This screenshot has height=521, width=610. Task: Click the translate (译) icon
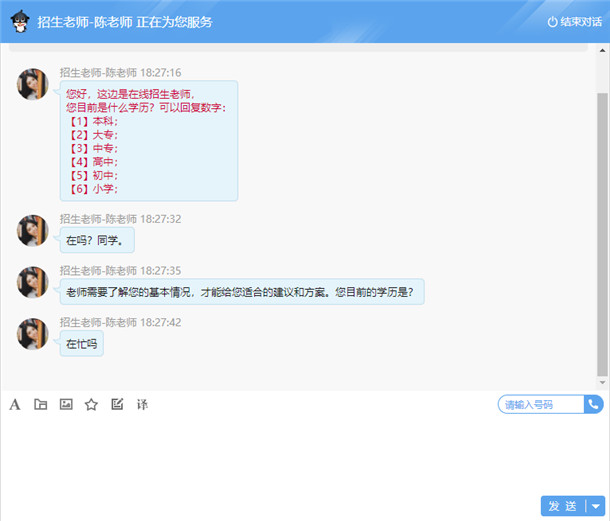click(142, 404)
